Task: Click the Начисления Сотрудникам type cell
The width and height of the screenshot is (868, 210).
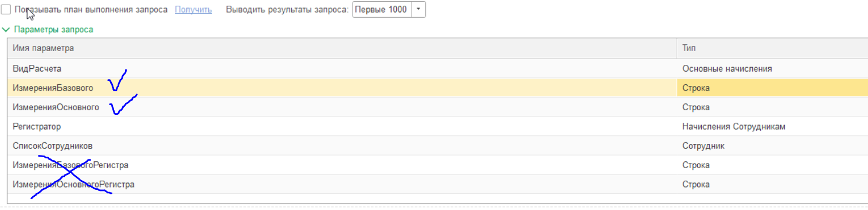Action: (x=772, y=126)
